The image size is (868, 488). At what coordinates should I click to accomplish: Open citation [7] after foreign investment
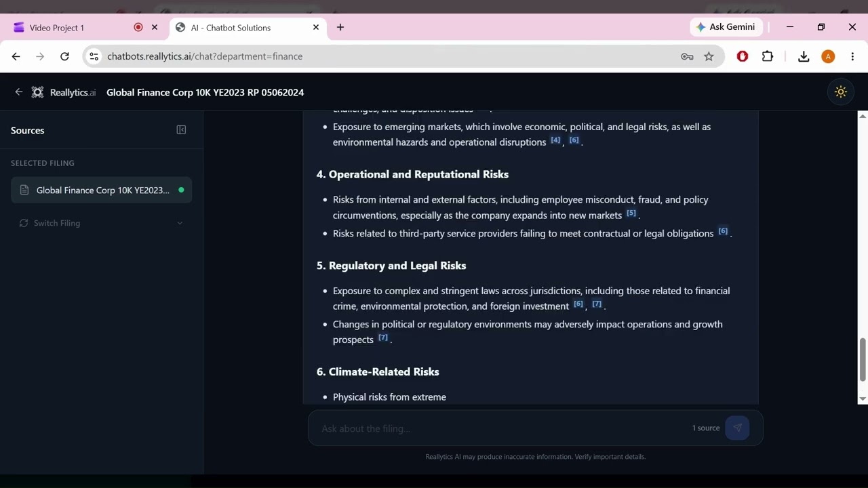pyautogui.click(x=597, y=304)
